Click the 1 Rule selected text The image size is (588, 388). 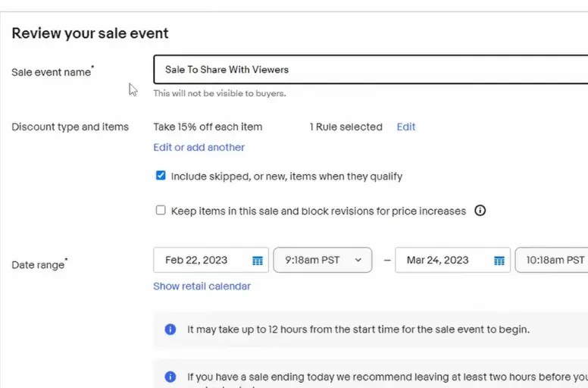click(x=346, y=127)
